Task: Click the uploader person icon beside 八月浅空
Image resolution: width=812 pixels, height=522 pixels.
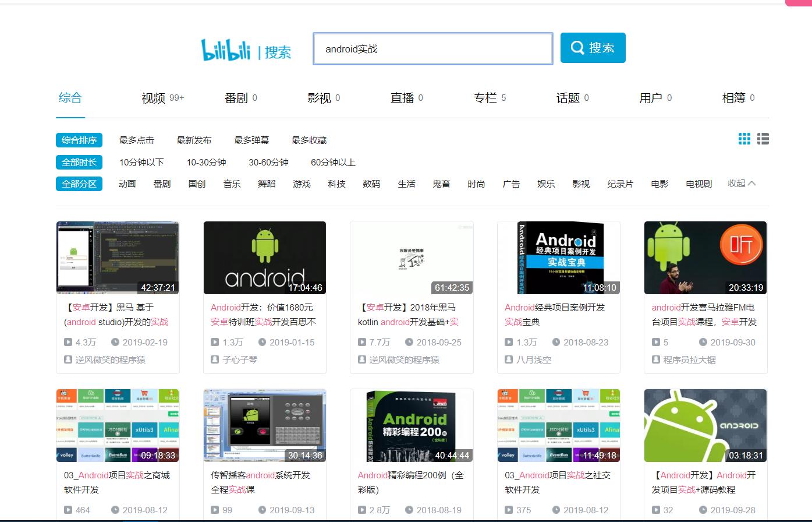Action: (x=508, y=359)
